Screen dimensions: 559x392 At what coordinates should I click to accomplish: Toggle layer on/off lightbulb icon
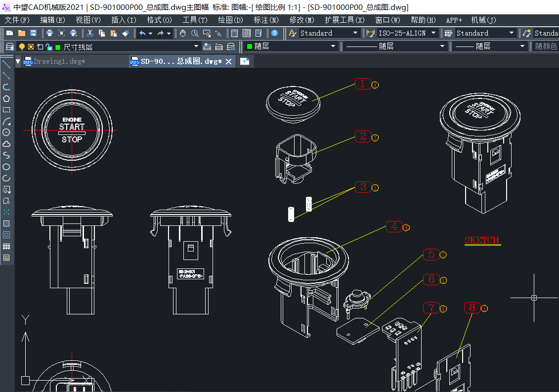click(x=22, y=46)
